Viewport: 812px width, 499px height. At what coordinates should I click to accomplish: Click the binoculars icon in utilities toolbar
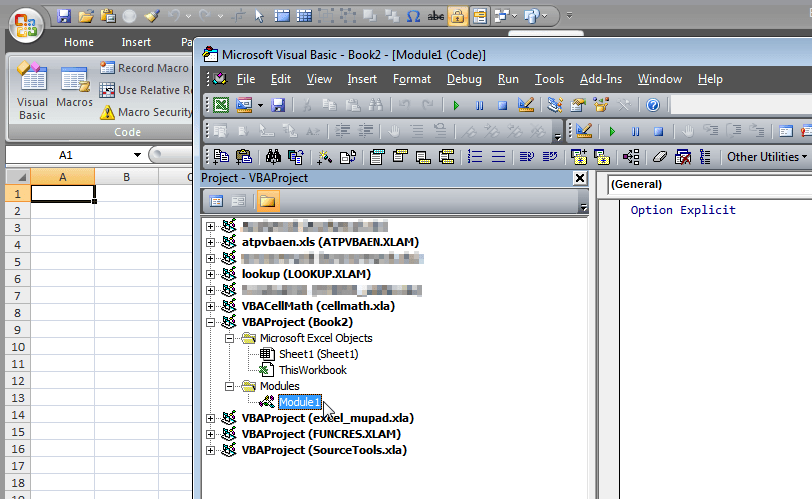pyautogui.click(x=273, y=157)
